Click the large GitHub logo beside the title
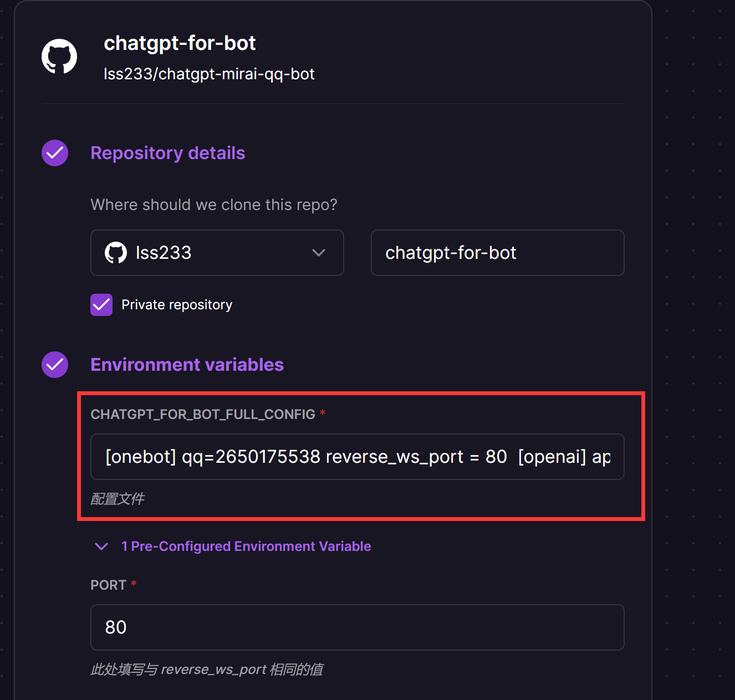 pos(59,57)
